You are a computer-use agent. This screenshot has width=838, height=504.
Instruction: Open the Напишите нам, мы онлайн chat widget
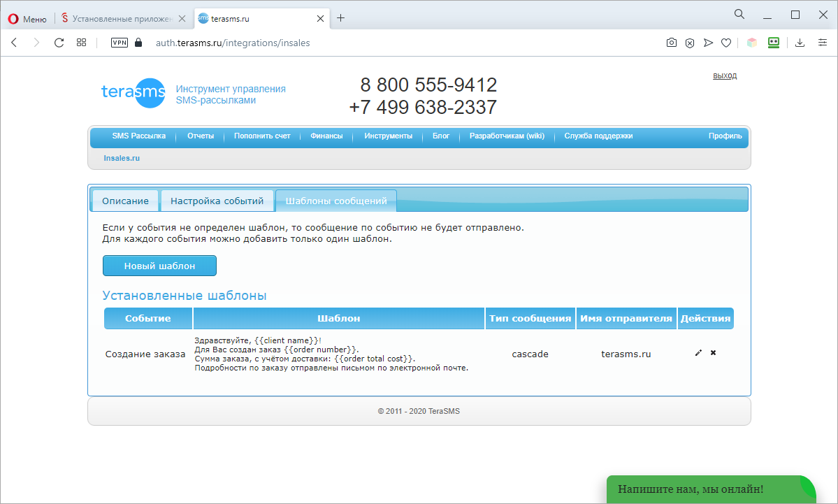[711, 489]
